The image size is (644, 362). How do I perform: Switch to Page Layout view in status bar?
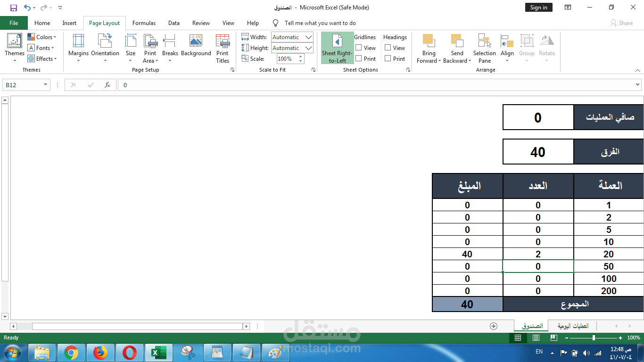click(x=536, y=338)
